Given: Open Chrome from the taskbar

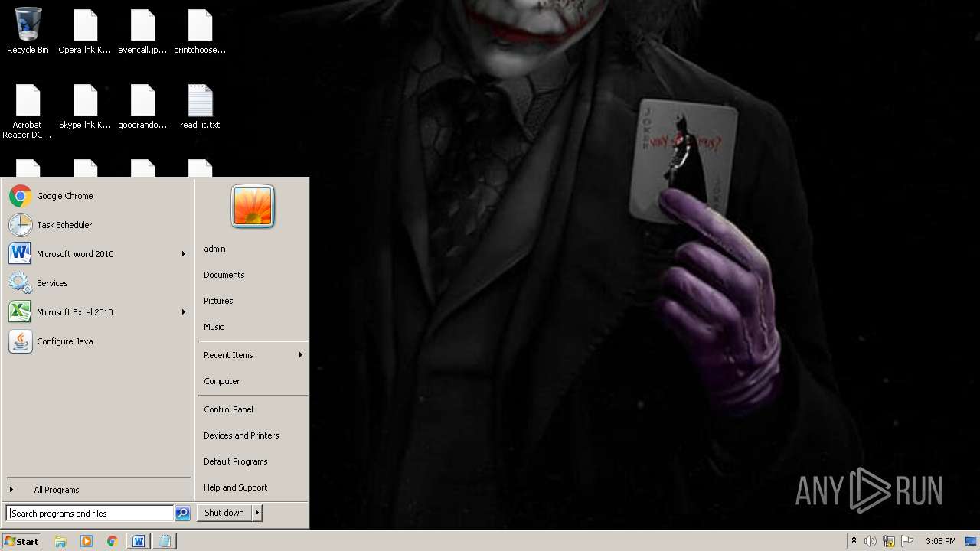Looking at the screenshot, I should [x=112, y=541].
